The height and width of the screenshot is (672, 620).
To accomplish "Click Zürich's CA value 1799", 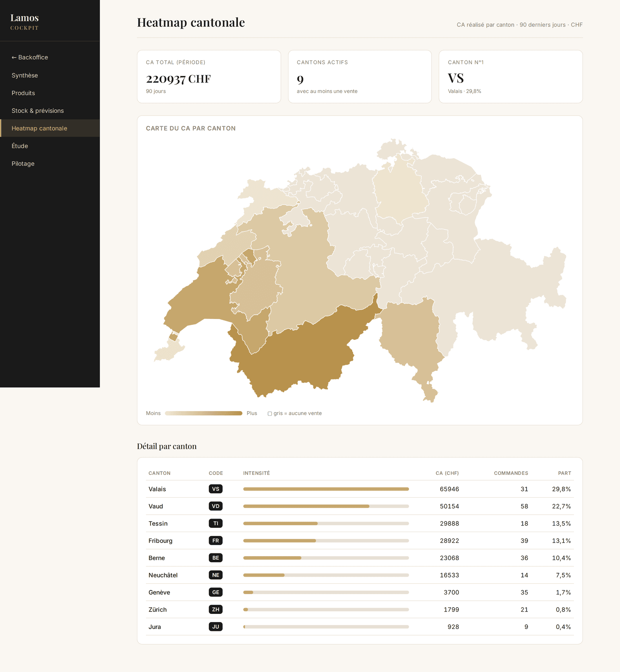I will pos(451,610).
